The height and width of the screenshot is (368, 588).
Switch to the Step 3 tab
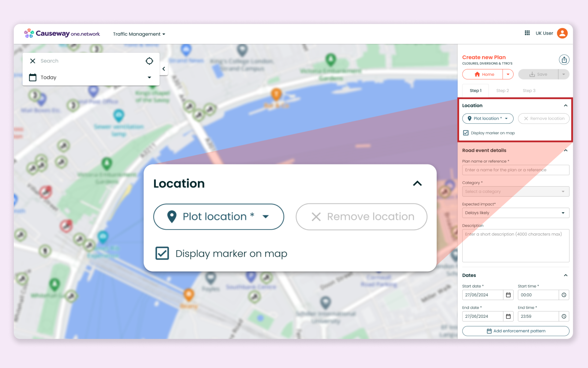[529, 91]
